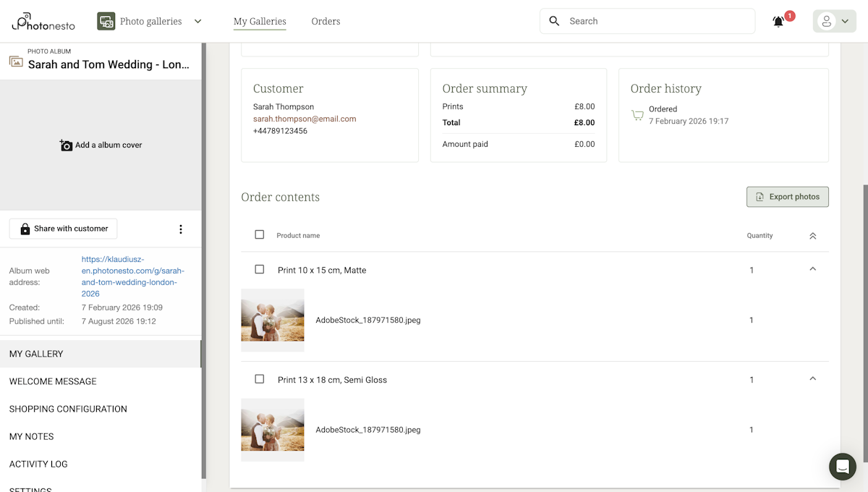Open the notifications bell
This screenshot has height=492, width=868.
[778, 21]
